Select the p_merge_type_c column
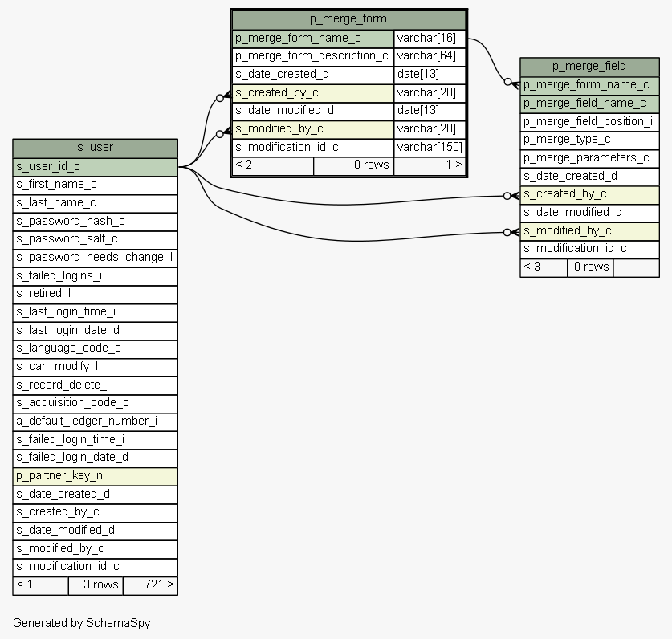Image resolution: width=672 pixels, height=639 pixels. 589,139
